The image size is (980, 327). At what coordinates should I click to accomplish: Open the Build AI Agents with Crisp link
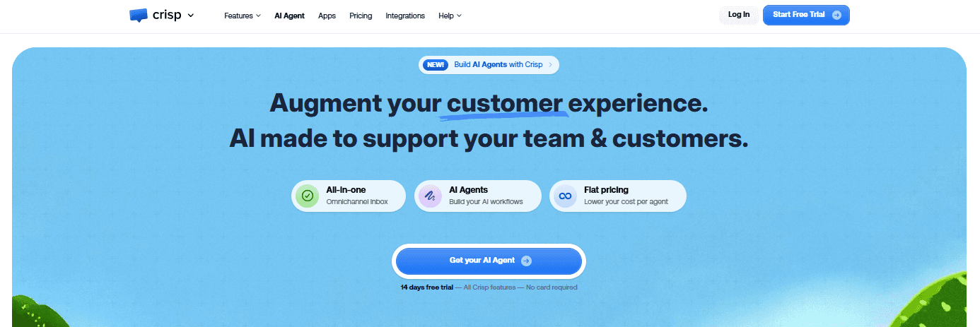point(498,64)
